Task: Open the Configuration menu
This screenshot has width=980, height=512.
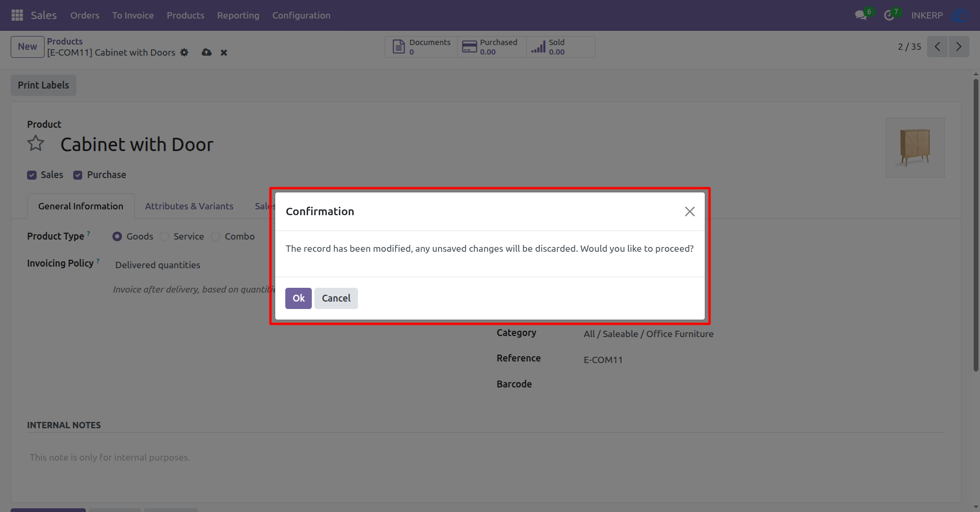Action: tap(301, 15)
